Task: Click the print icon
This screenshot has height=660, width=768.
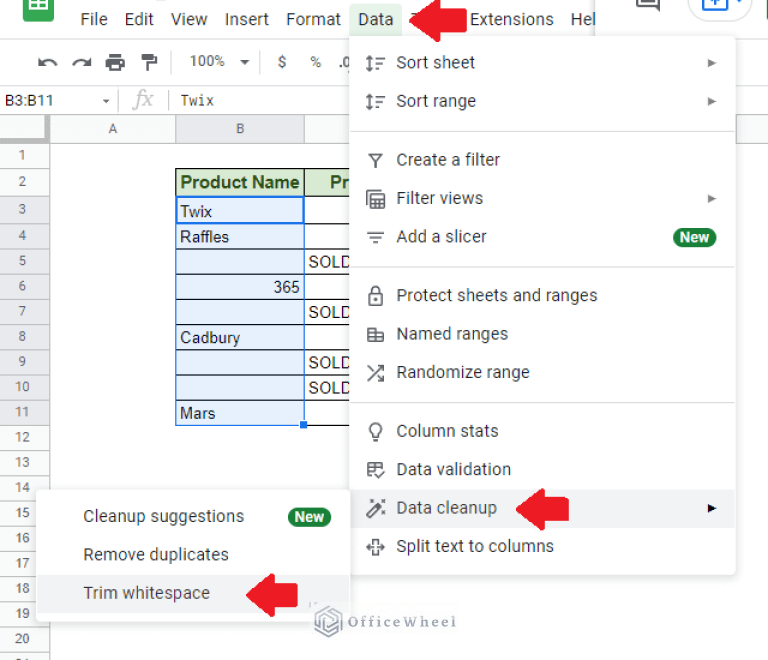Action: click(115, 63)
